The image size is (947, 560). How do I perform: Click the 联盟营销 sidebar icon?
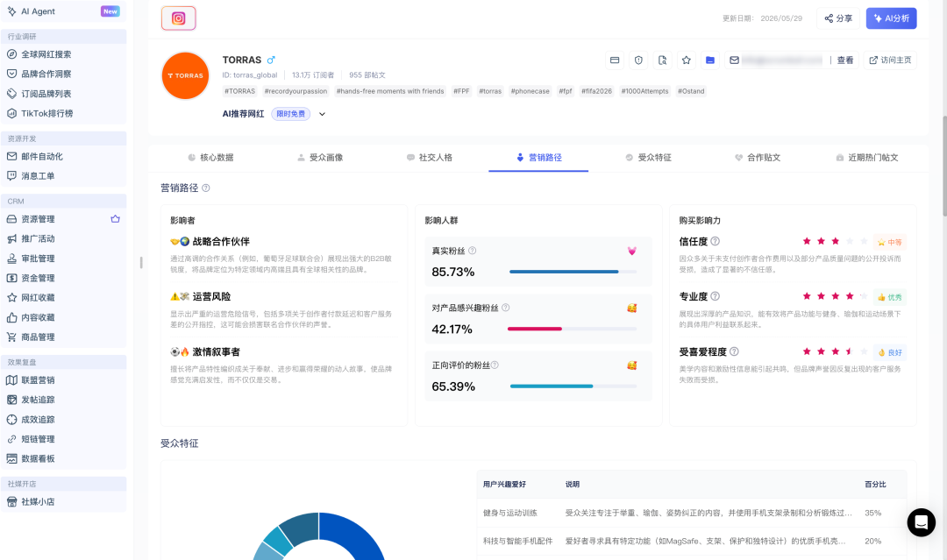[11, 380]
